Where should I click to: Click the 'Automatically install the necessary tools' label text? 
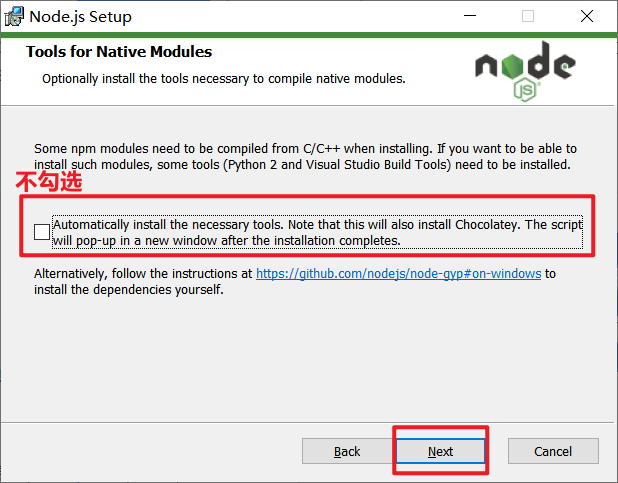pyautogui.click(x=317, y=232)
